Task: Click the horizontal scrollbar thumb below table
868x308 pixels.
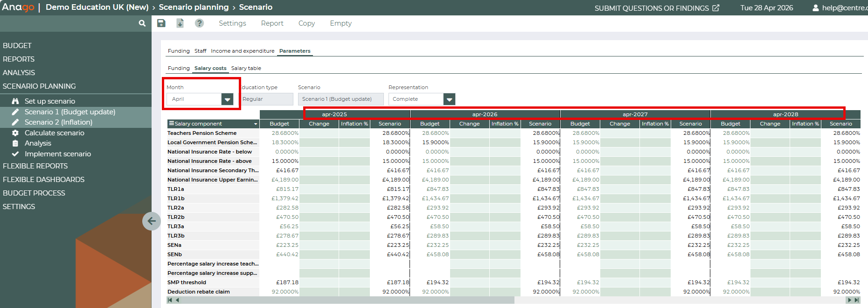Action: pos(347,300)
